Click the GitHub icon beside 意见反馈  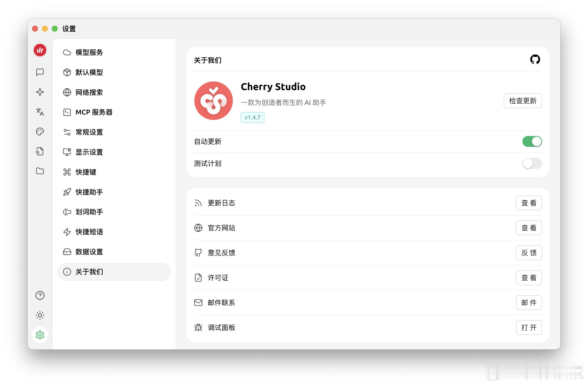(x=198, y=253)
